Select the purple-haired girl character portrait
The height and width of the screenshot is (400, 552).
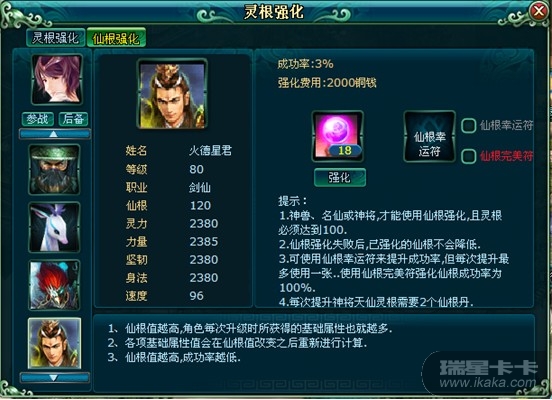click(x=57, y=79)
